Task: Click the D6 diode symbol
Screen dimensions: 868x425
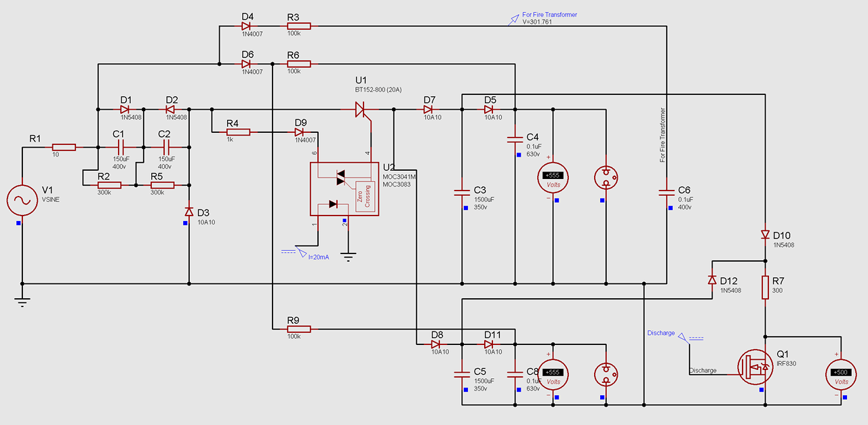Action: pos(246,64)
